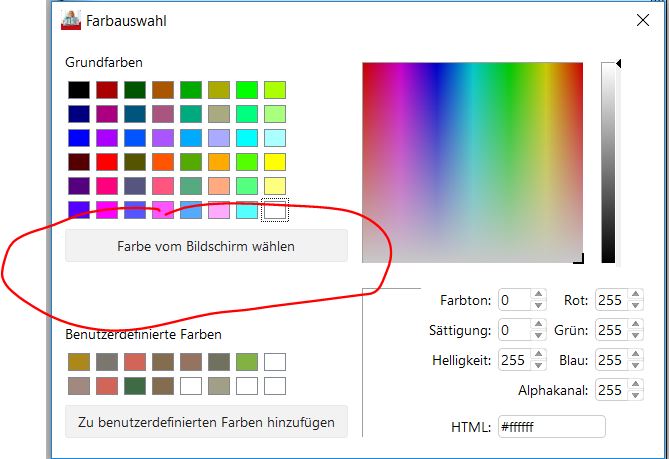
Task: Increase Blau with up arrow
Action: click(636, 354)
